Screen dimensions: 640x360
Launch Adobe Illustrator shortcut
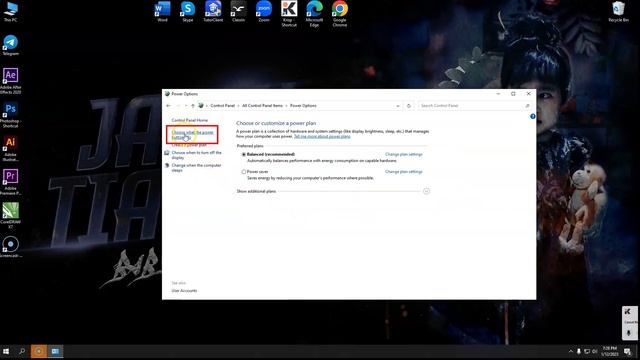(11, 149)
